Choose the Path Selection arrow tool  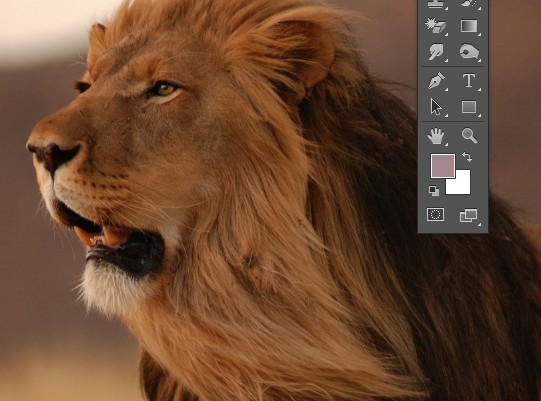click(x=436, y=107)
